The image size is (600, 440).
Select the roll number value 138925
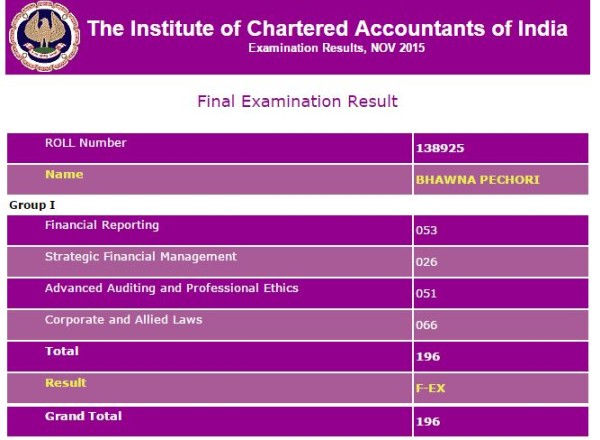tap(440, 149)
